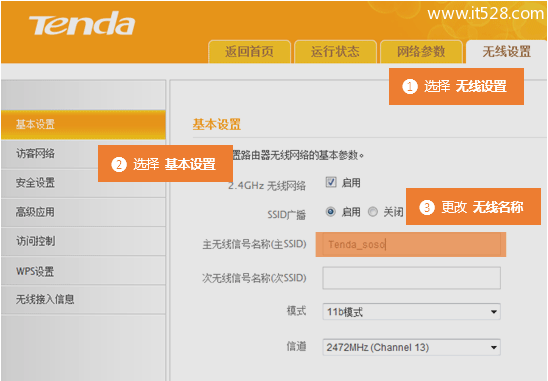Click the Tenda logo
The height and width of the screenshot is (381, 548).
82,24
